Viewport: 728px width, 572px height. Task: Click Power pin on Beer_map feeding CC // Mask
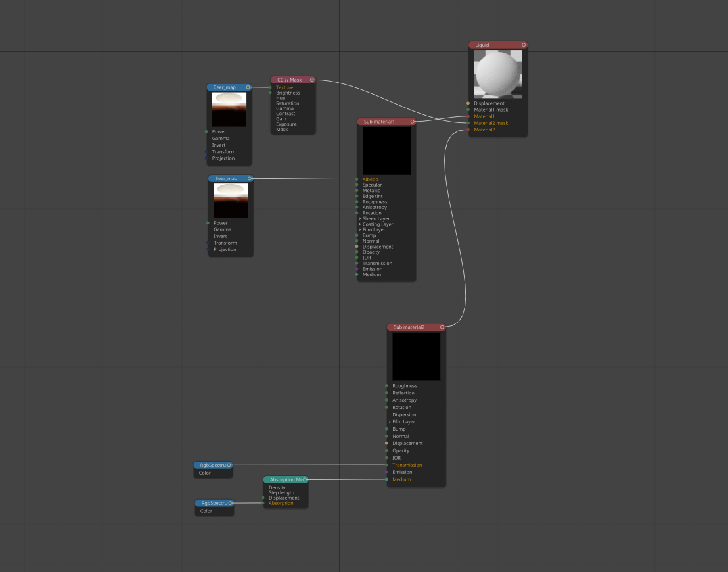point(206,132)
